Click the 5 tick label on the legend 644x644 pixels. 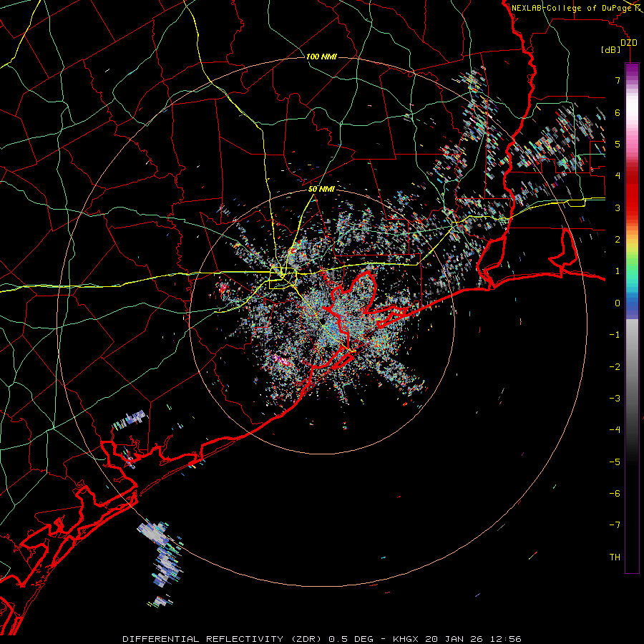pyautogui.click(x=618, y=144)
